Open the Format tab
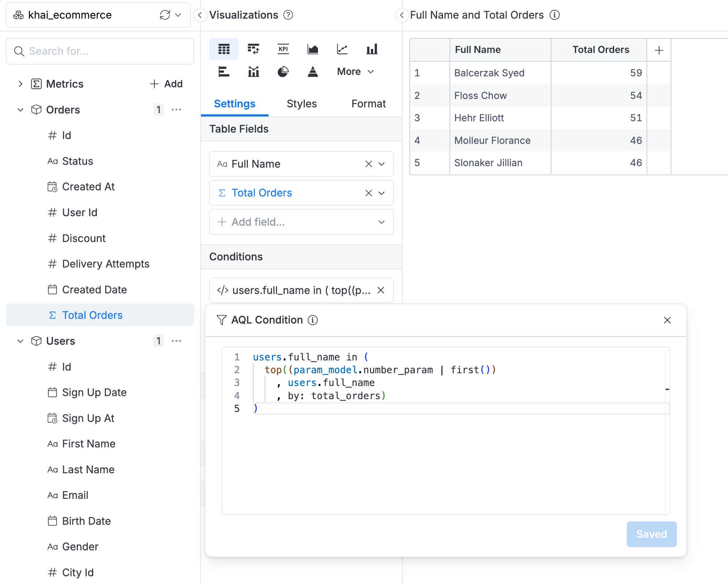Screen dimensions: 728x585 click(x=368, y=104)
